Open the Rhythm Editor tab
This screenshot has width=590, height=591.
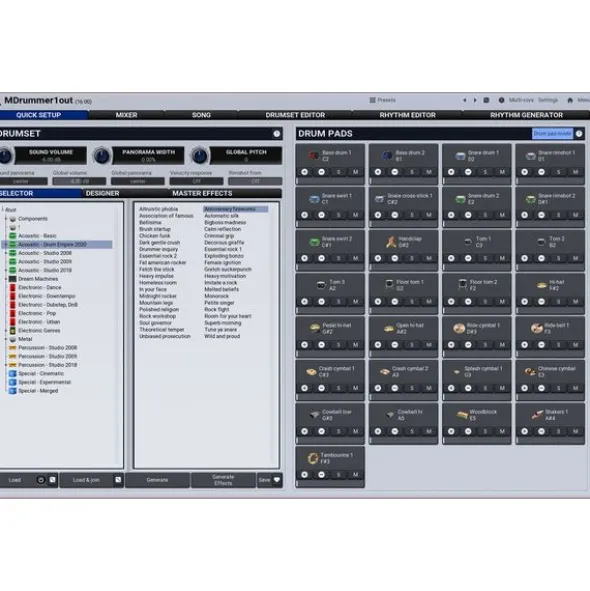point(408,115)
